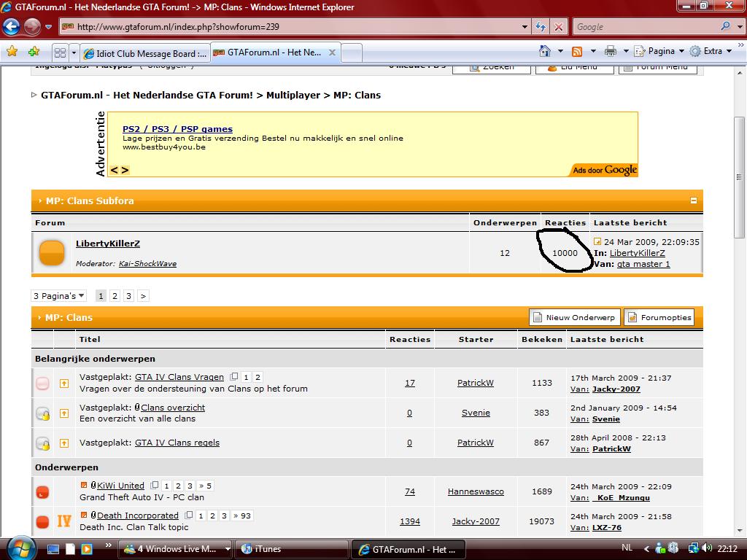The height and width of the screenshot is (560, 747).
Task: Collapse the MP: Clans Subfora section
Action: pyautogui.click(x=694, y=201)
